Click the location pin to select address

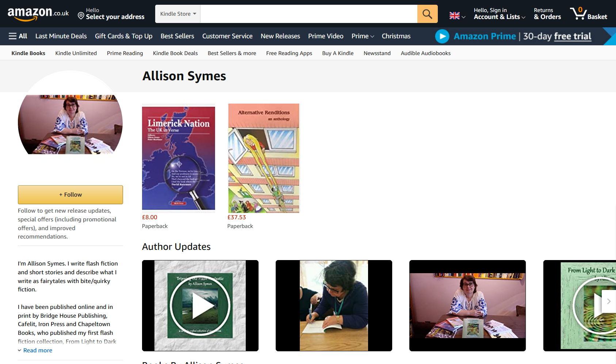[x=81, y=15]
